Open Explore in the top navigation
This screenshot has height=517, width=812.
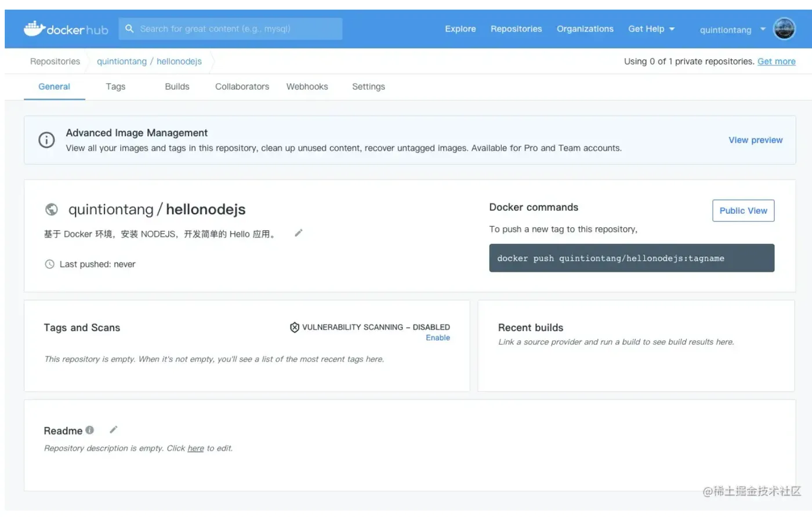pyautogui.click(x=461, y=29)
